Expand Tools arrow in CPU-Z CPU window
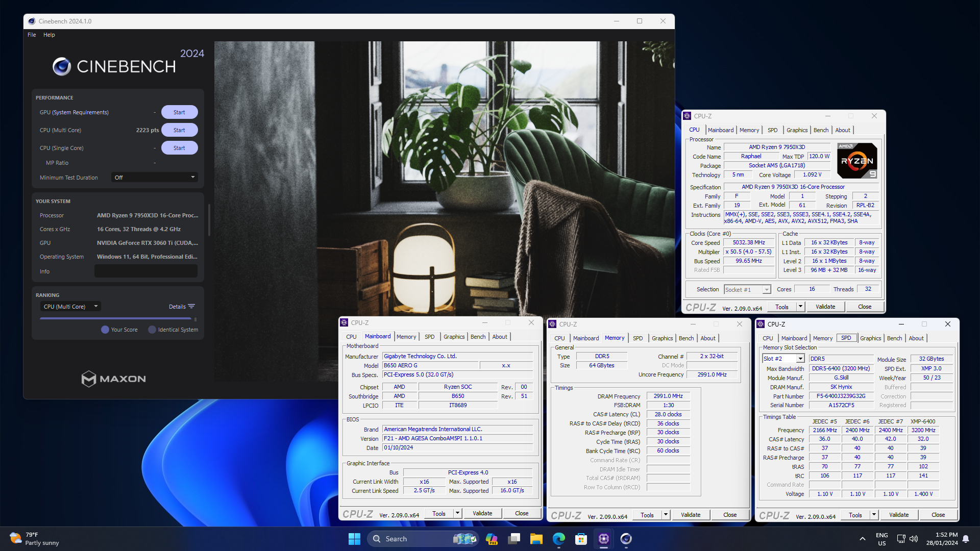This screenshot has width=980, height=551. (800, 307)
